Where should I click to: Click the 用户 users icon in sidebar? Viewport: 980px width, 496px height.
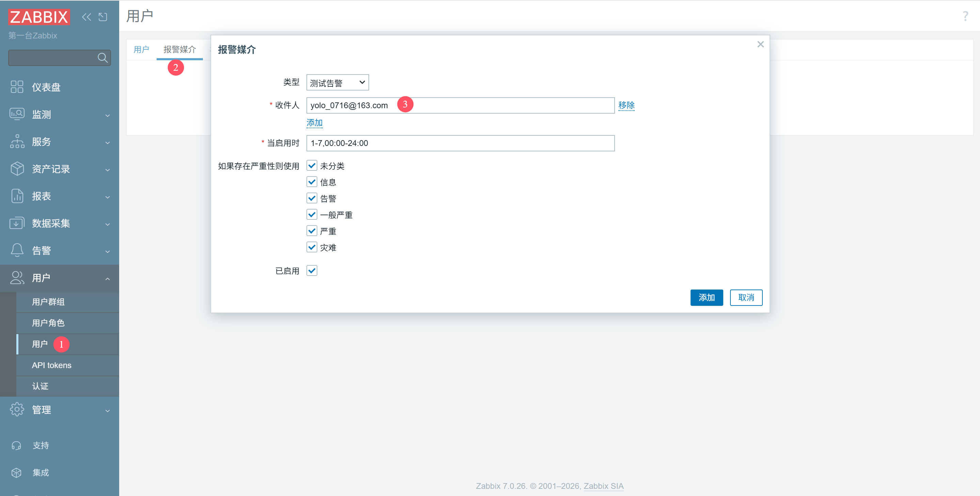click(x=17, y=278)
